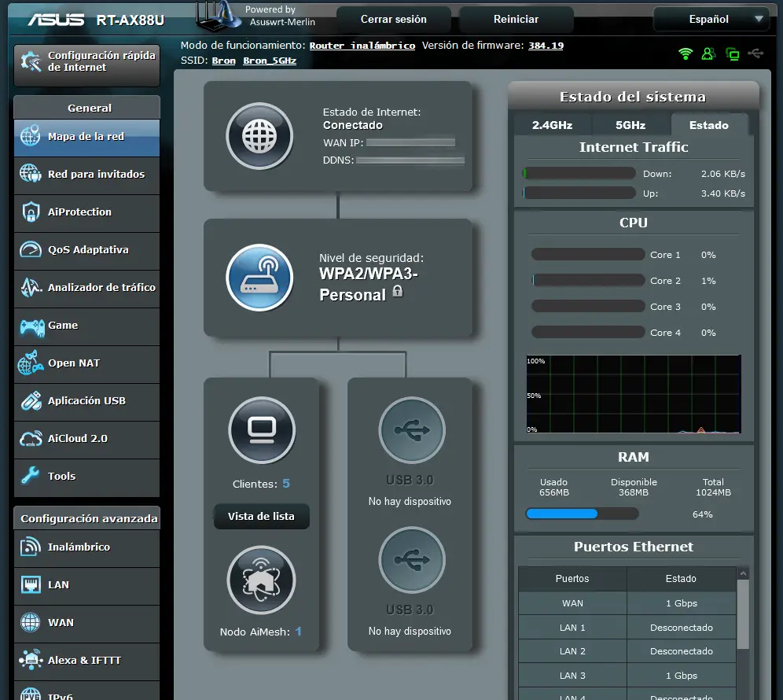Click the Red para invitados icon
The height and width of the screenshot is (700, 783).
(30, 174)
